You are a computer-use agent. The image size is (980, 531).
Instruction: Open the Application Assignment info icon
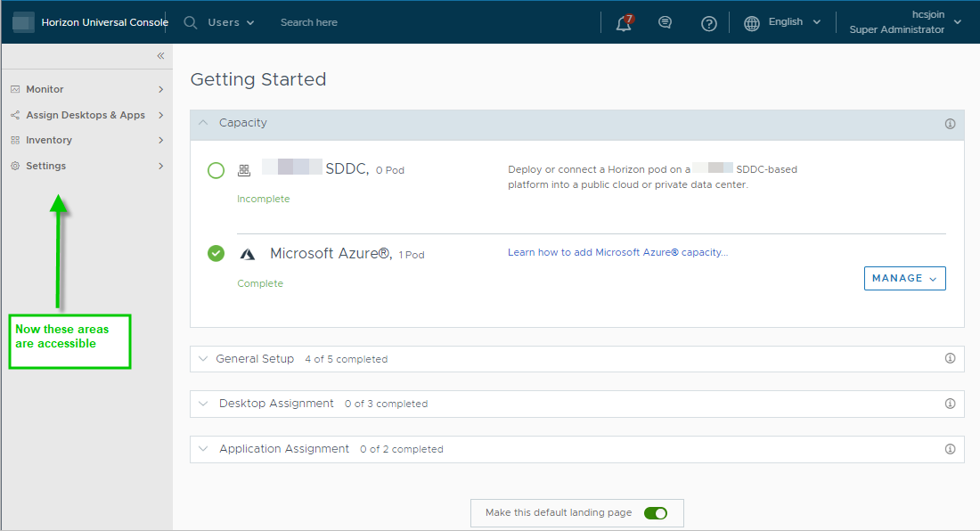point(950,448)
